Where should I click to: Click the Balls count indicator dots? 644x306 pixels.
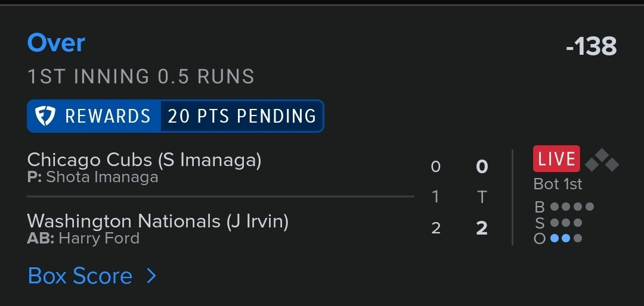pyautogui.click(x=572, y=207)
